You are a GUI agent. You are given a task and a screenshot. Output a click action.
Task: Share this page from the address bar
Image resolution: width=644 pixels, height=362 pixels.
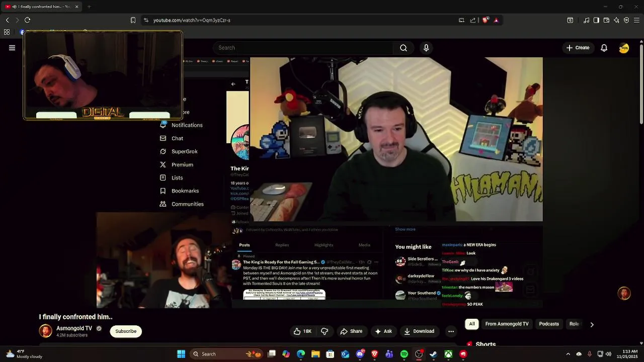[473, 20]
